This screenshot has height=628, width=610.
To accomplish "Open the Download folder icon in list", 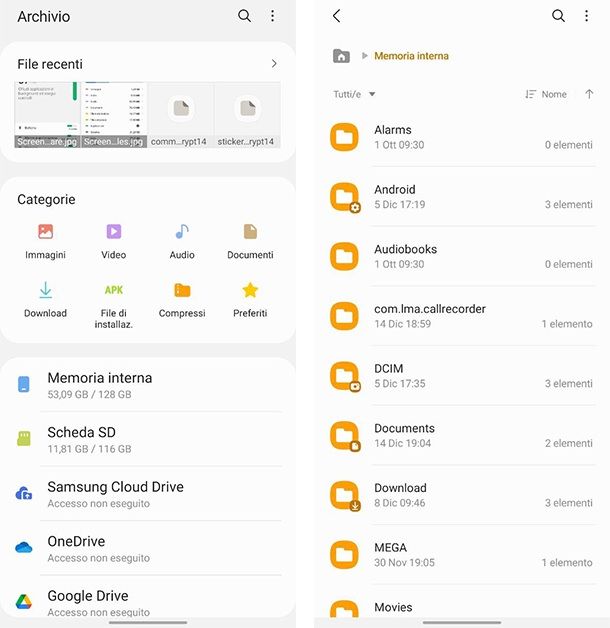I will click(344, 495).
